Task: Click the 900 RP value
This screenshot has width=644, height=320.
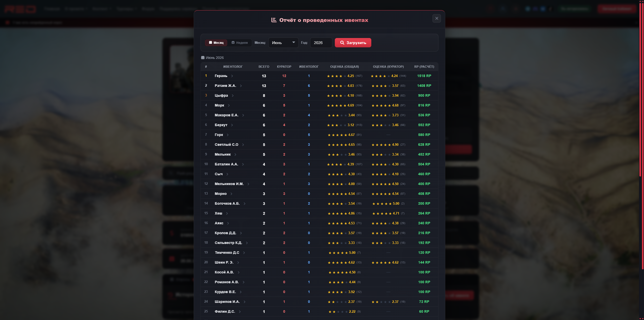Action: [424, 95]
